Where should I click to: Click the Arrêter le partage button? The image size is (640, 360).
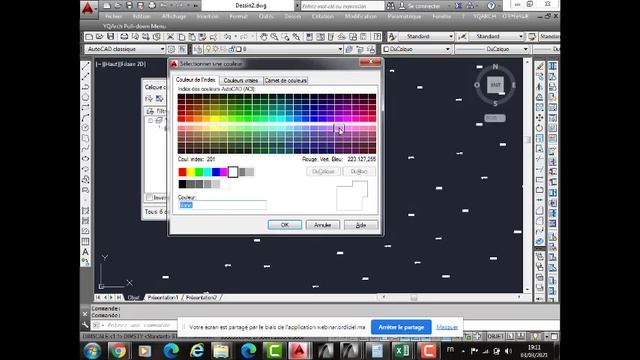point(401,327)
